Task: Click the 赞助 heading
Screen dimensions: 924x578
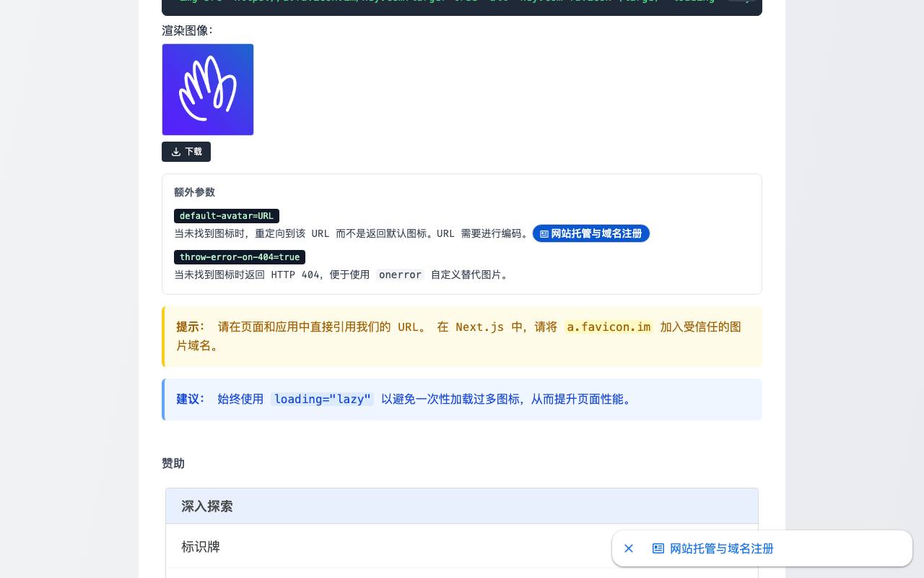Action: click(x=173, y=463)
